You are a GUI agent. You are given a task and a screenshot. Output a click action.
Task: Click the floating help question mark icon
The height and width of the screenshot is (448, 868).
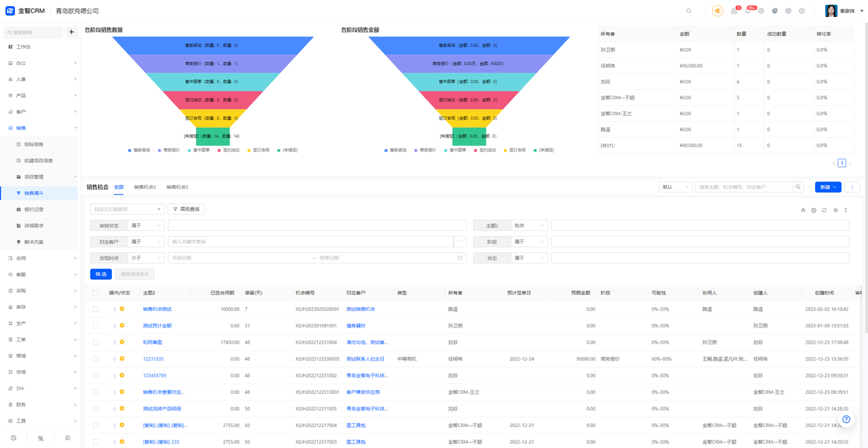846,420
